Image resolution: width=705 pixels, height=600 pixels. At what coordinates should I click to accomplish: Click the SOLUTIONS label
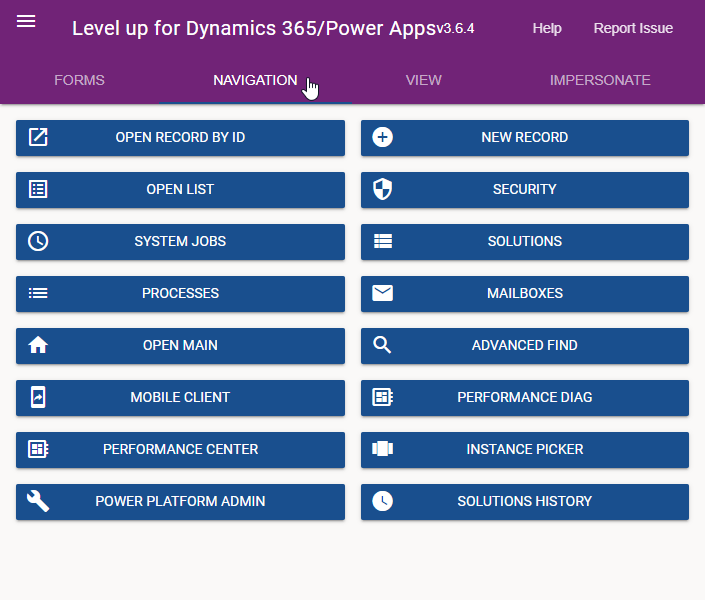525,241
